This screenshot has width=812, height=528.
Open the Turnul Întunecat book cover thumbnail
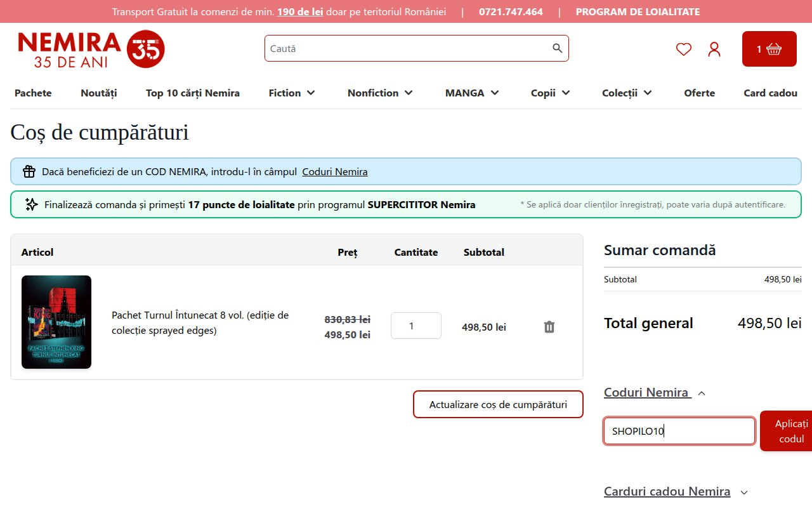click(x=56, y=322)
